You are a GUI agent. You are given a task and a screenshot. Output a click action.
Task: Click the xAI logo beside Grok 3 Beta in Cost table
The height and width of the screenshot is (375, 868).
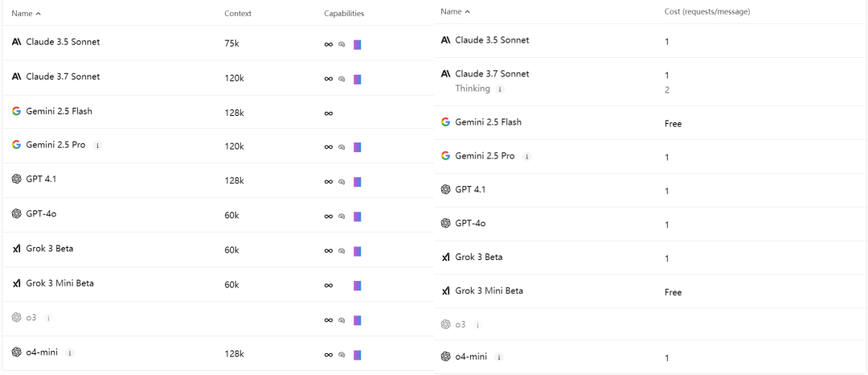[446, 258]
